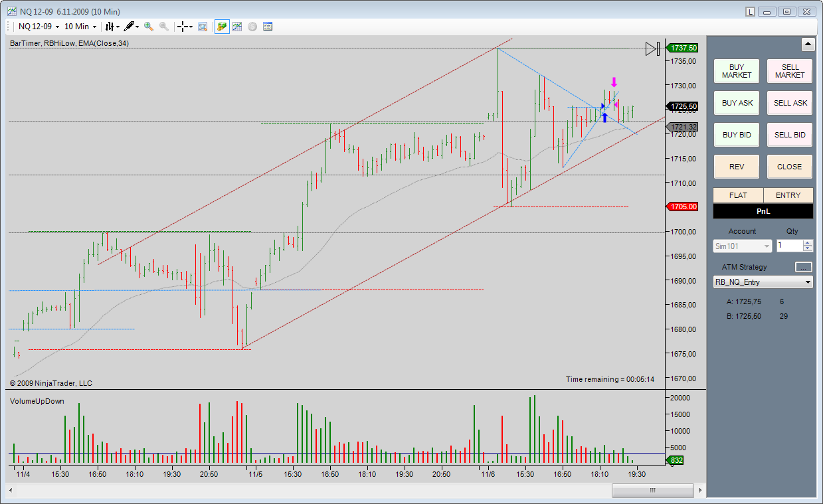
Task: Click the greyed strategies dollar icon
Action: [x=252, y=27]
